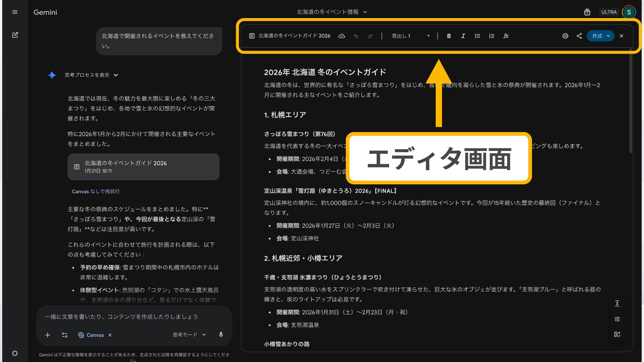Start voice input with the microphone
644x362 pixels.
pos(221,335)
